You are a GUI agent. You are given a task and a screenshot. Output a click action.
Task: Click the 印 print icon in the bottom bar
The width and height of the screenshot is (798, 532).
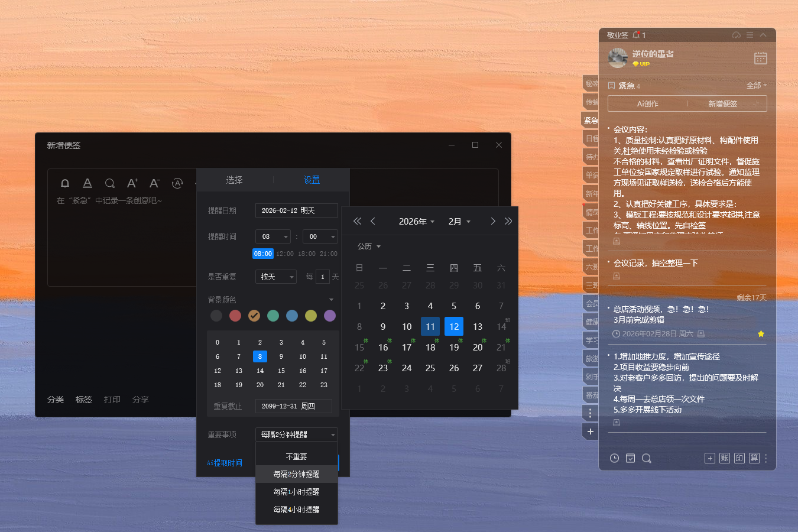739,458
